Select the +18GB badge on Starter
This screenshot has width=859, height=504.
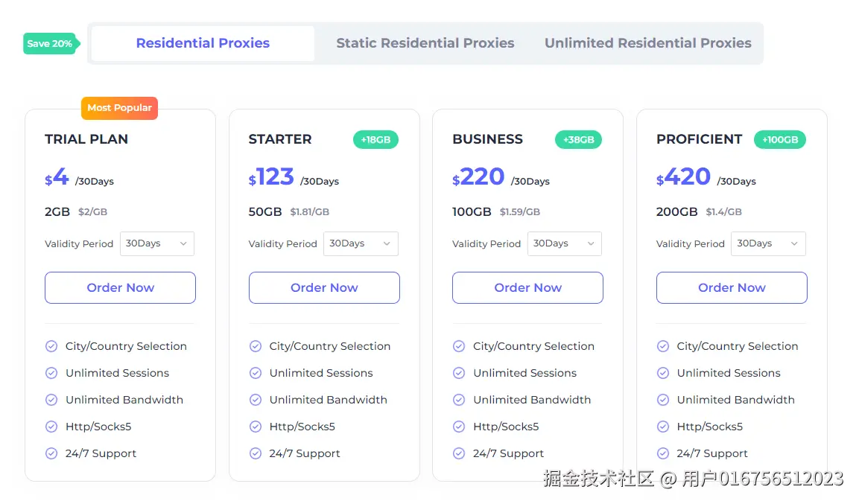(x=375, y=139)
